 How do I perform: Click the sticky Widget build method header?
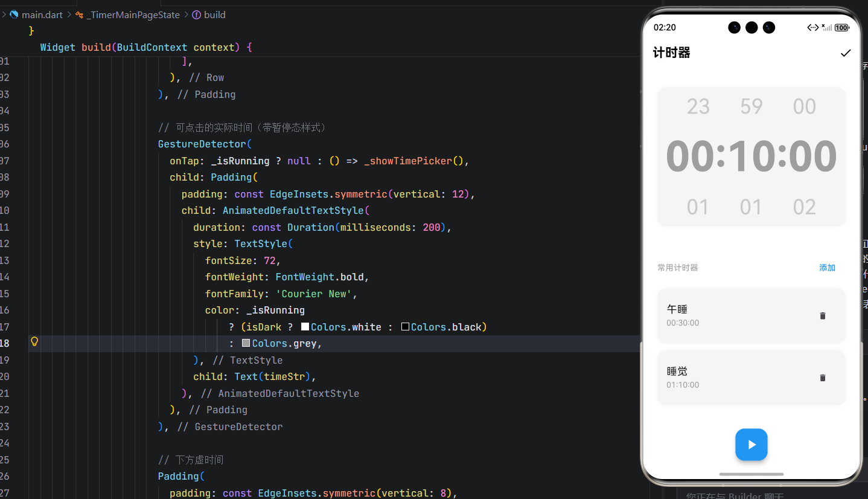click(x=146, y=47)
